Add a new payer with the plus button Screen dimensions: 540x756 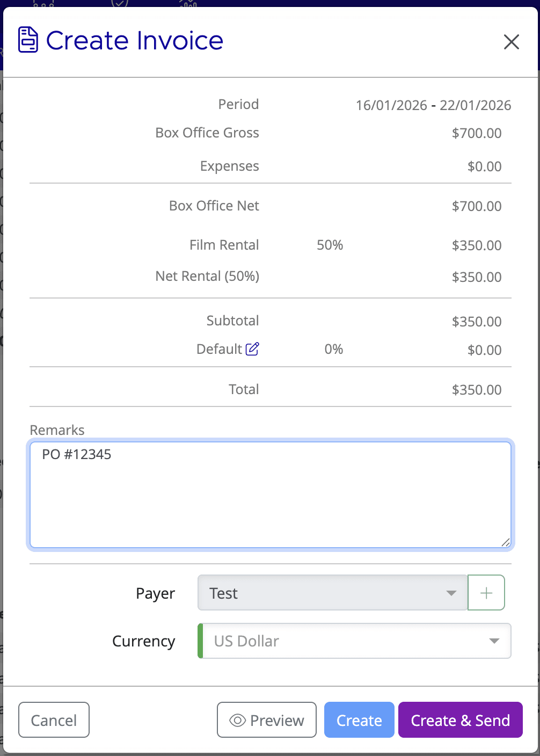pos(486,592)
